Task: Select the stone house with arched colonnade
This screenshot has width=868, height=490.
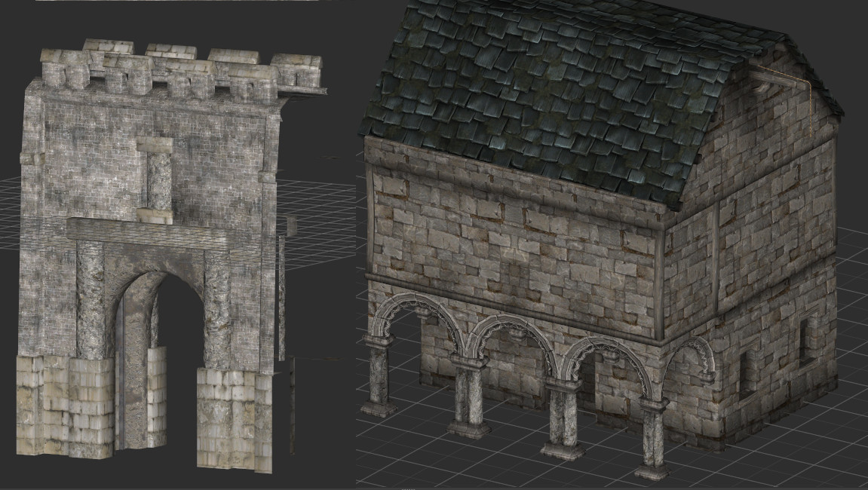Action: [x=600, y=238]
